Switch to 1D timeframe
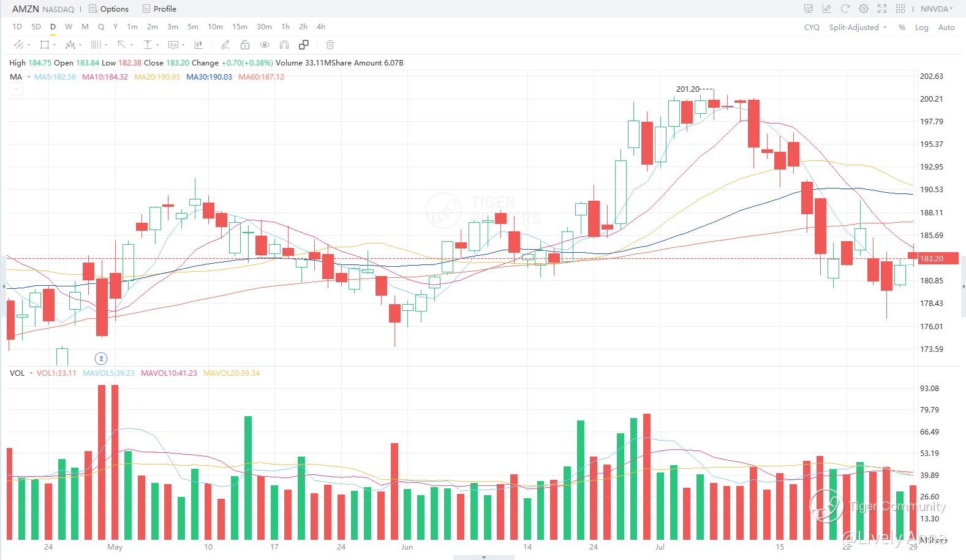Viewport: 966px width, 560px height. tap(17, 27)
